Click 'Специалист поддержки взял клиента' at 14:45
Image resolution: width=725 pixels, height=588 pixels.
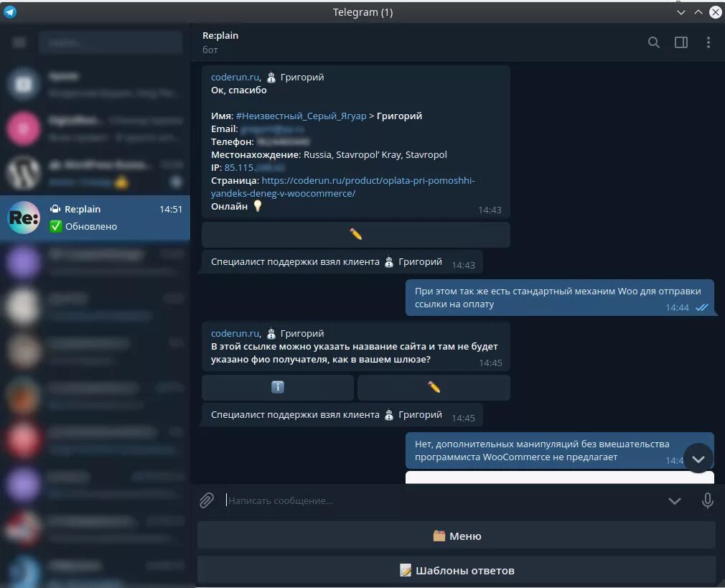(x=342, y=415)
